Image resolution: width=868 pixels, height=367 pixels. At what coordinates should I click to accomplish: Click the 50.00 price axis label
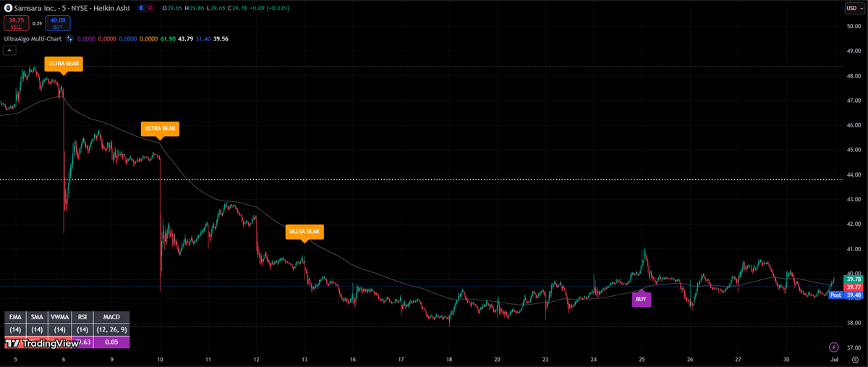tap(853, 26)
